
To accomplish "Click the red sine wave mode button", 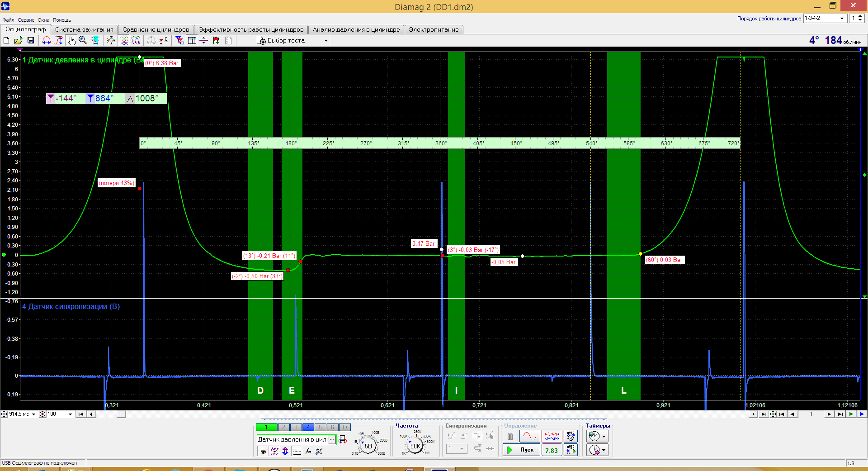I will (x=529, y=437).
